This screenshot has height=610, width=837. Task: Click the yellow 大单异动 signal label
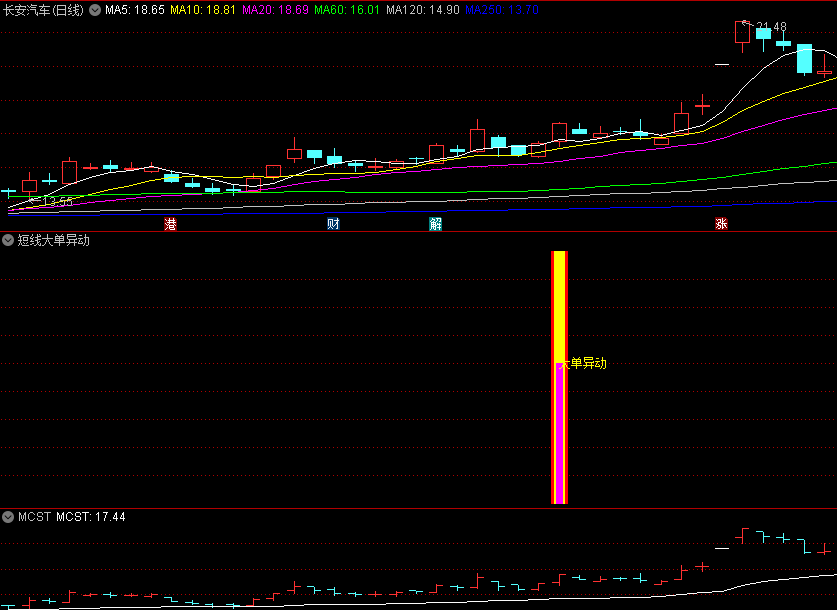click(x=583, y=363)
